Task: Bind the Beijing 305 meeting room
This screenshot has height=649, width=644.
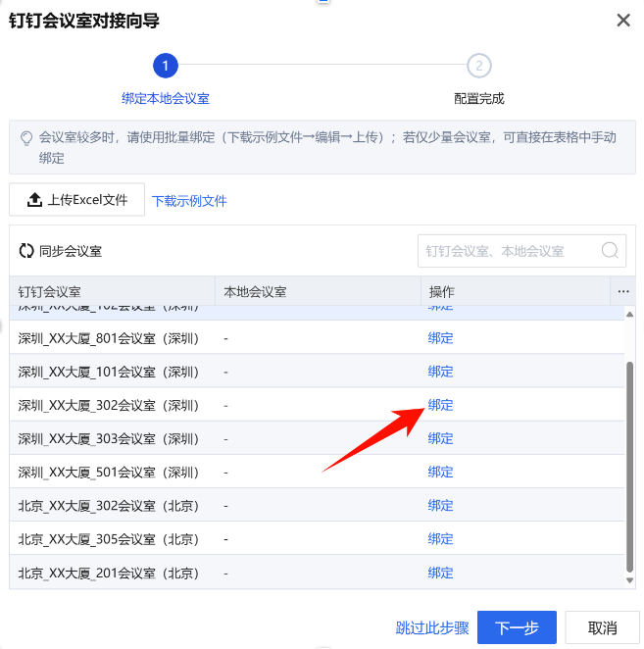Action: tap(440, 538)
